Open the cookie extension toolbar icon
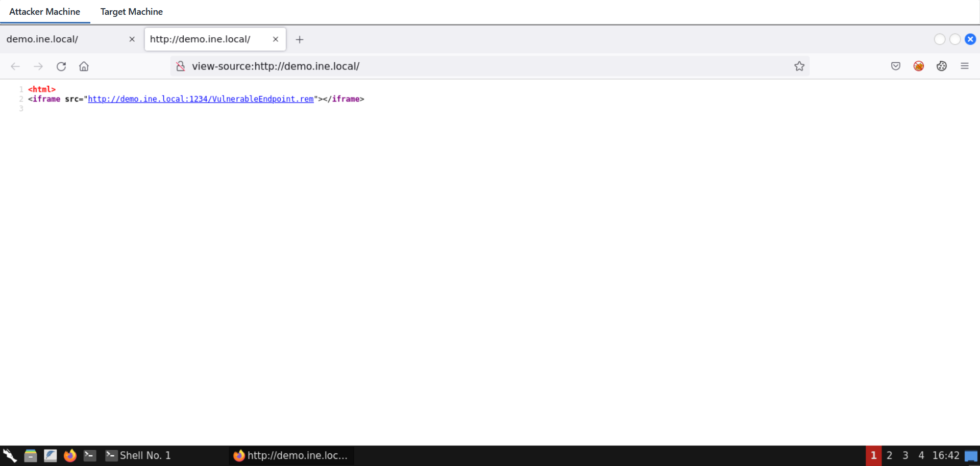This screenshot has width=980, height=466. pyautogui.click(x=941, y=66)
